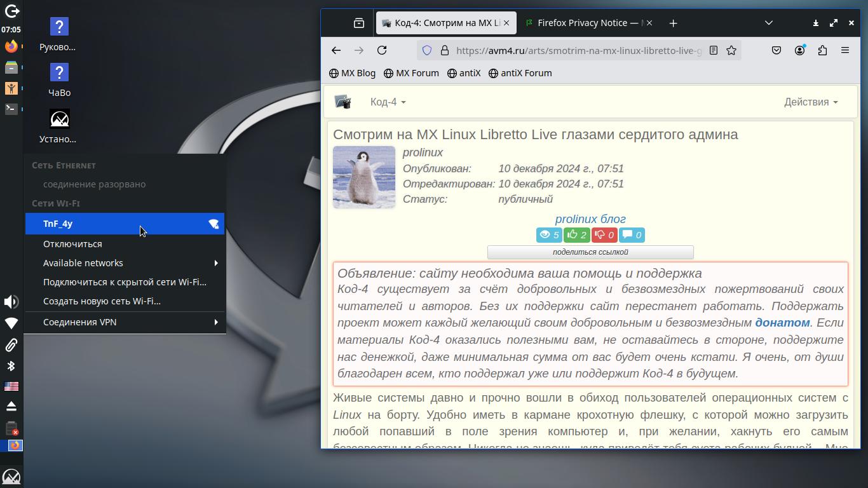
Task: Click the поделиться ссылкой button
Action: (590, 252)
